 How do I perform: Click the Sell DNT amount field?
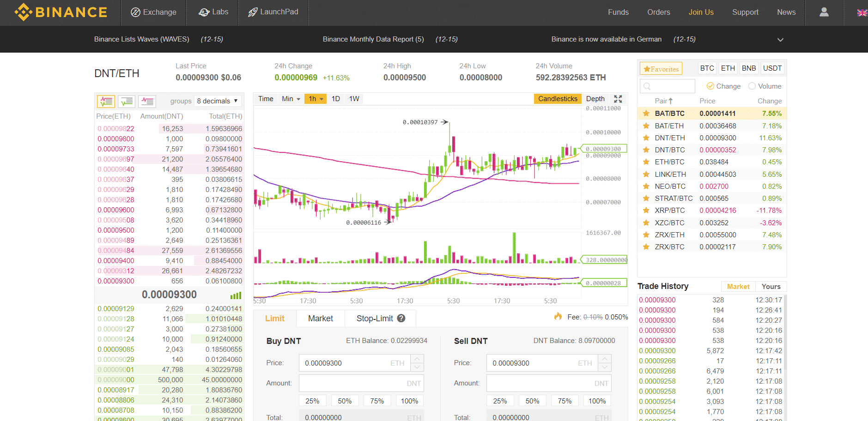(549, 383)
